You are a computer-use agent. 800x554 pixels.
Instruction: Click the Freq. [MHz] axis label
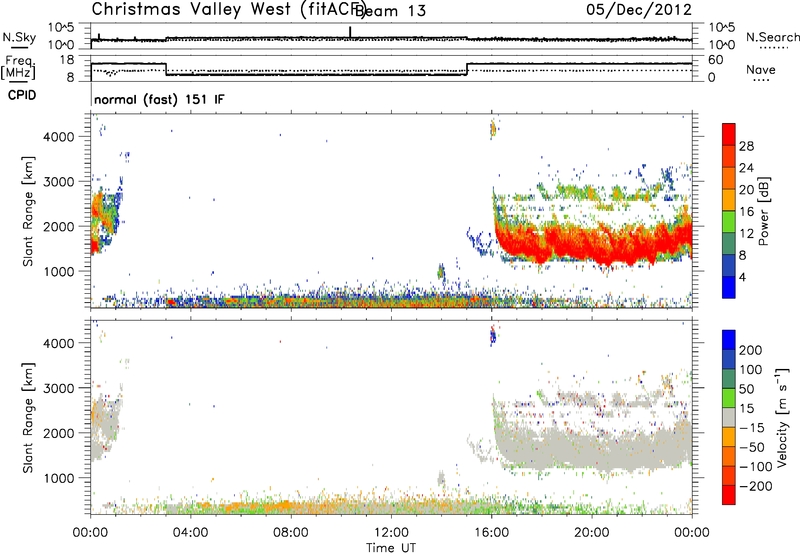tap(18, 67)
